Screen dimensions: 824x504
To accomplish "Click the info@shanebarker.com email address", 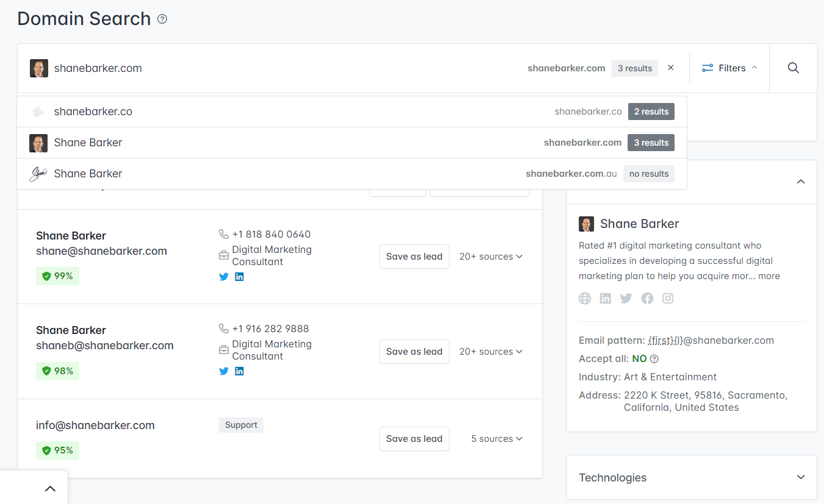I will coord(95,425).
